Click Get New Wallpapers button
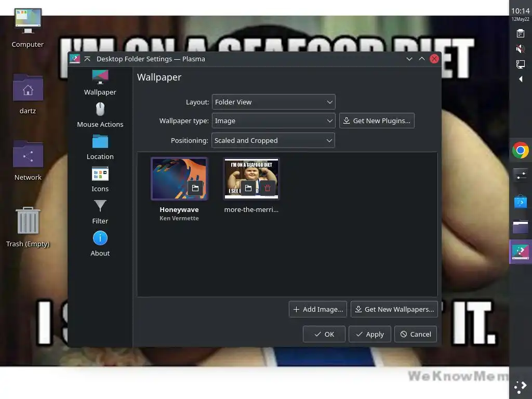The width and height of the screenshot is (532, 399). click(394, 309)
